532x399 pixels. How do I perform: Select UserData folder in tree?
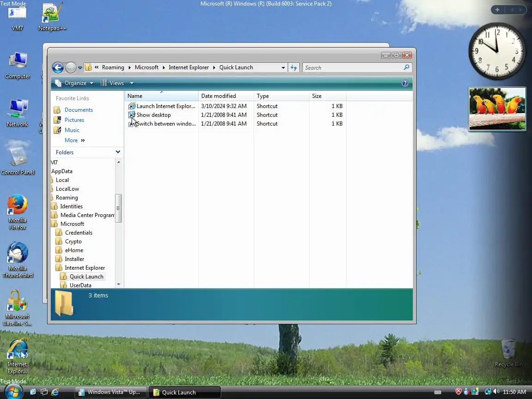coord(80,285)
